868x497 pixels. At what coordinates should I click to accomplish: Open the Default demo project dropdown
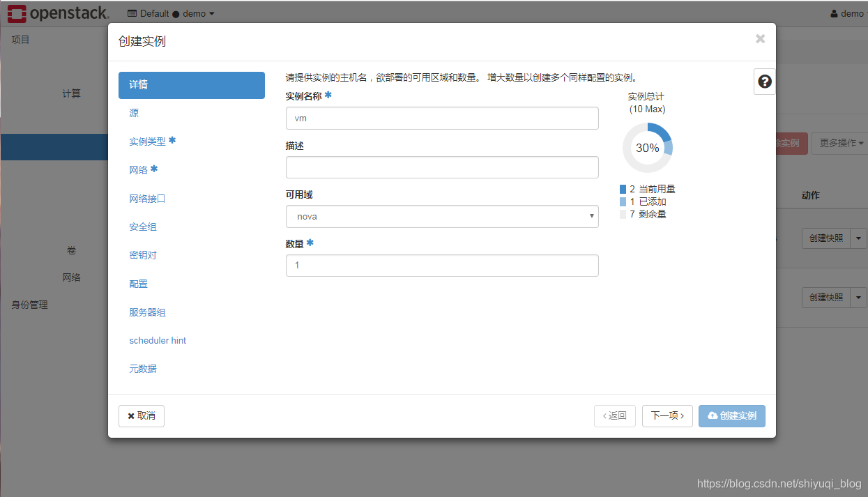[171, 13]
